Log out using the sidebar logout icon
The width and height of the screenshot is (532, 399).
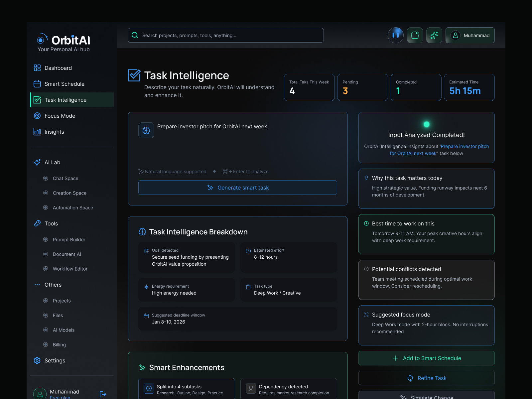tap(103, 394)
